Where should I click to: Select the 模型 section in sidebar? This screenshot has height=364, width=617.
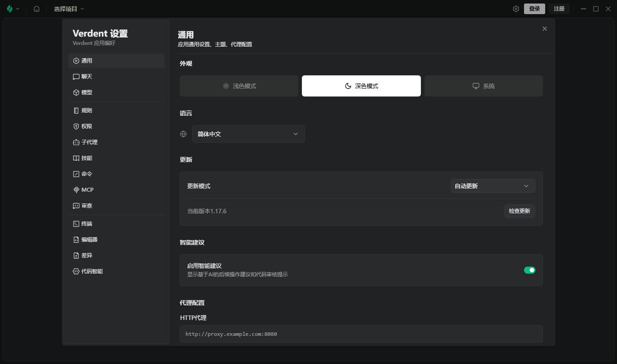click(x=87, y=92)
